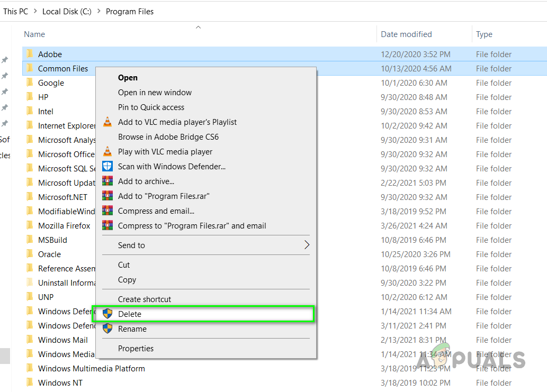This screenshot has width=547, height=392.
Task: Select the Google folder name
Action: [51, 83]
